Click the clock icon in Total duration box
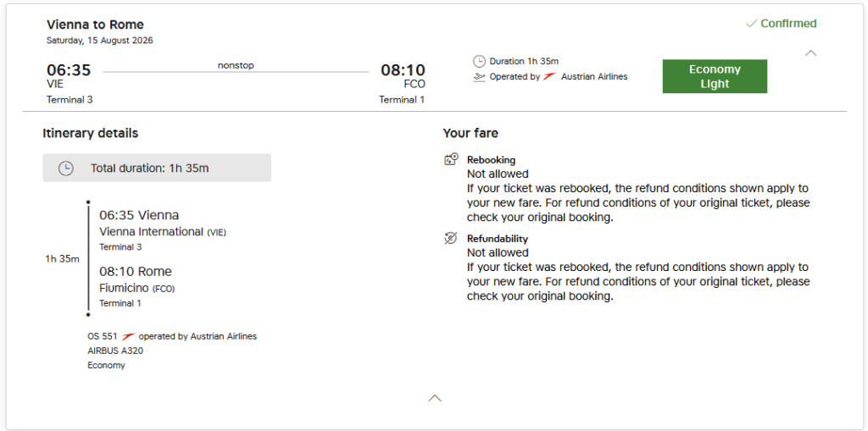The image size is (868, 431). [65, 169]
